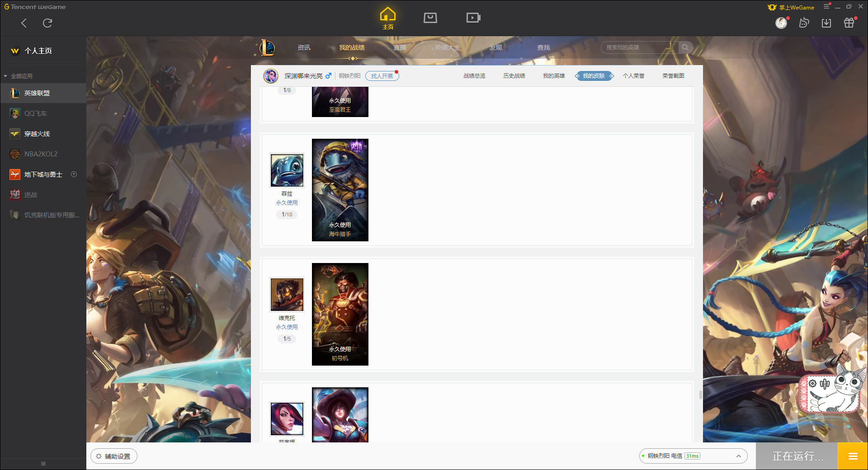Click the player profile avatar
868x470 pixels.
(271, 76)
